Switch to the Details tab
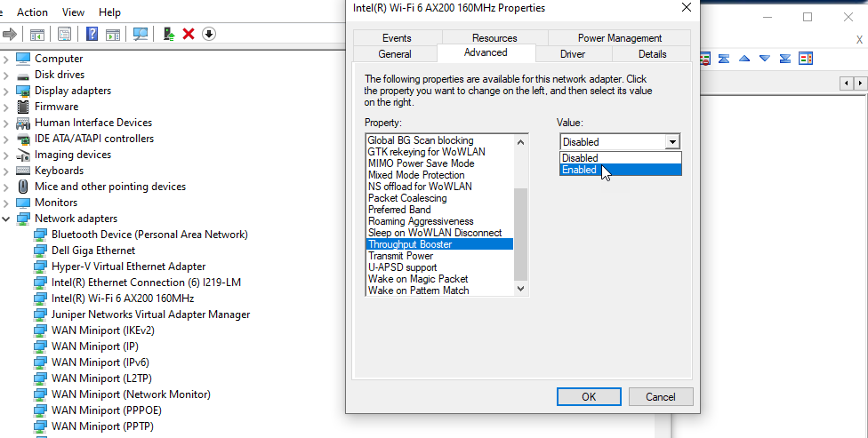This screenshot has height=438, width=868. (x=652, y=53)
